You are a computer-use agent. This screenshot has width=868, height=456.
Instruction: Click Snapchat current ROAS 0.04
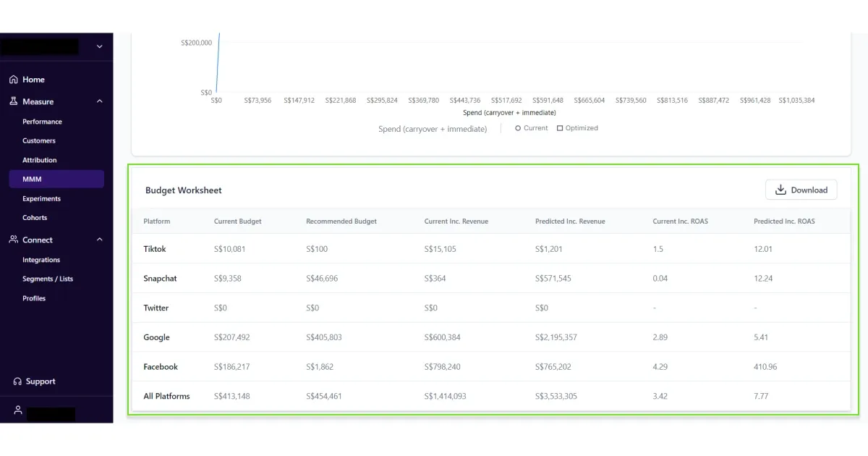pos(660,279)
